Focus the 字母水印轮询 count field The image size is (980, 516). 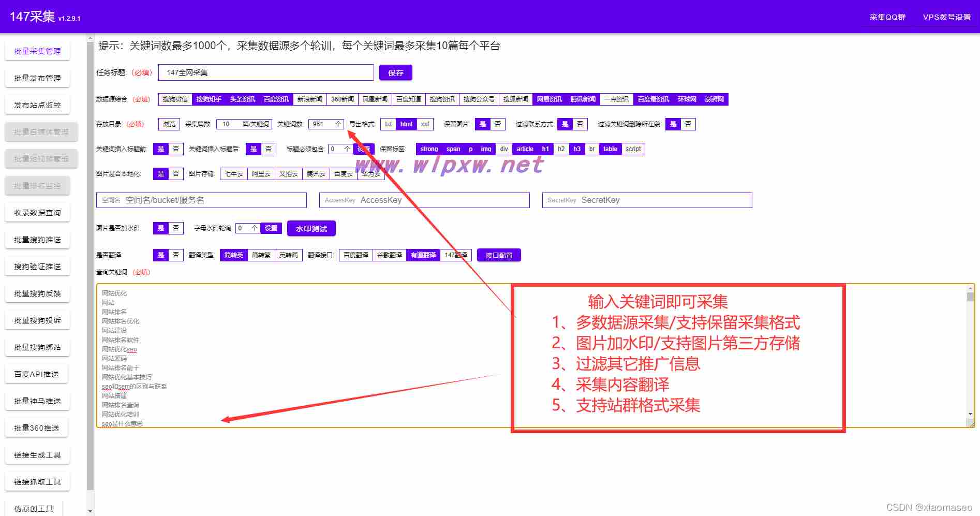click(x=247, y=228)
